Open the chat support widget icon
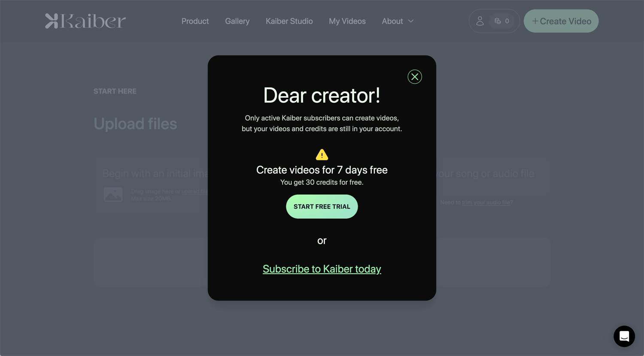 [x=624, y=336]
